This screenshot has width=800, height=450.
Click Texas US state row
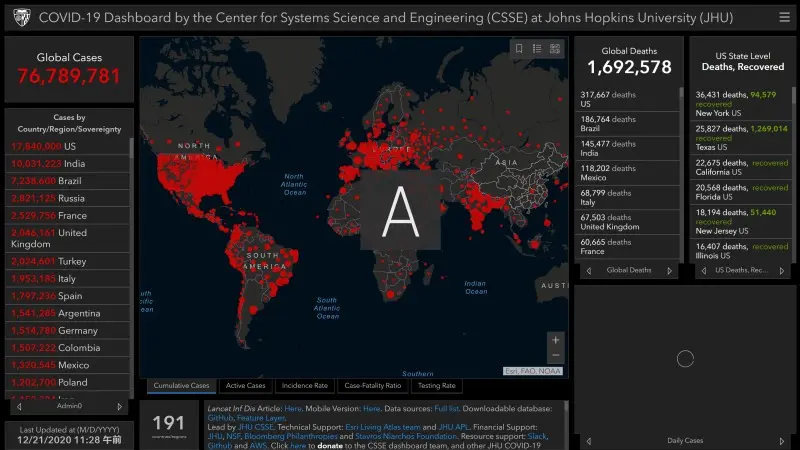(x=741, y=138)
